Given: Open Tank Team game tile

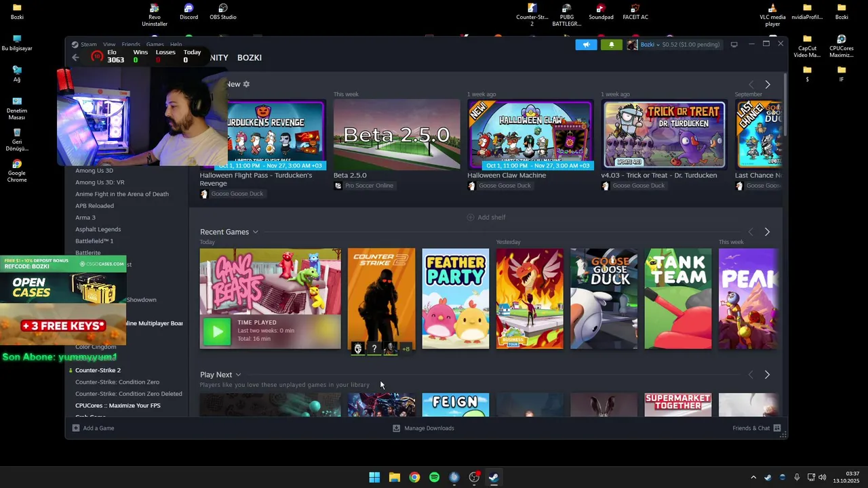Looking at the screenshot, I should pos(678,299).
